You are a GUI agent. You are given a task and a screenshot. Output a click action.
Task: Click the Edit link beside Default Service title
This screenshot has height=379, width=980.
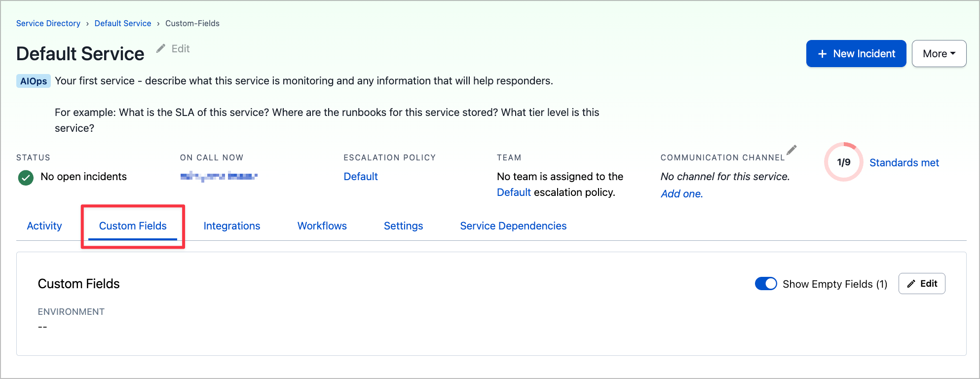[174, 49]
